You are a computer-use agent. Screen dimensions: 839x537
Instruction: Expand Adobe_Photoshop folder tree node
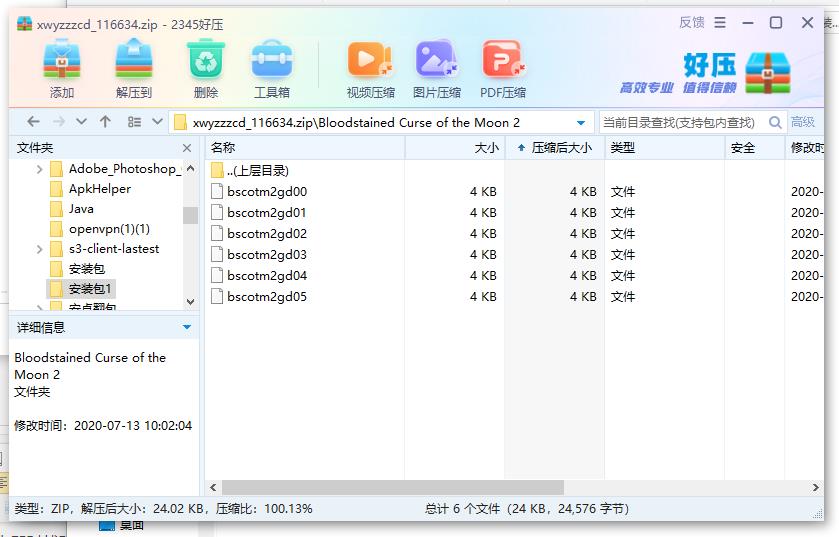click(x=39, y=169)
